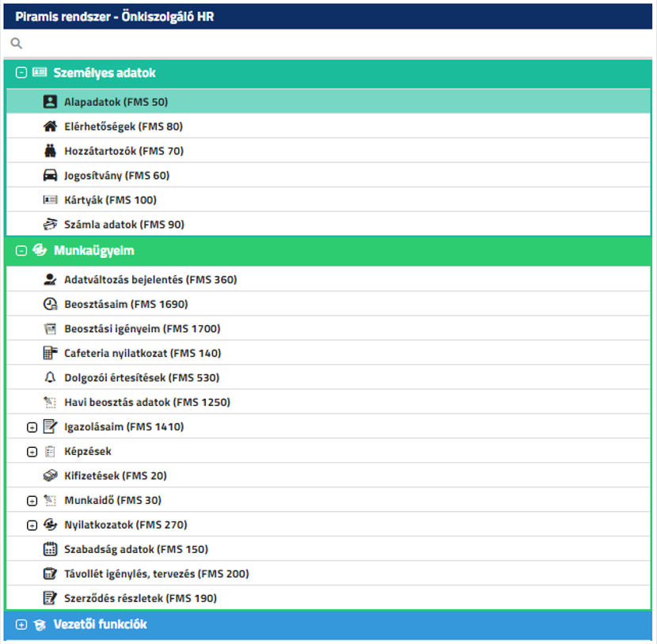This screenshot has width=657, height=644.
Task: Expand the Nyilatkozatok (FMS 270) node
Action: point(32,525)
